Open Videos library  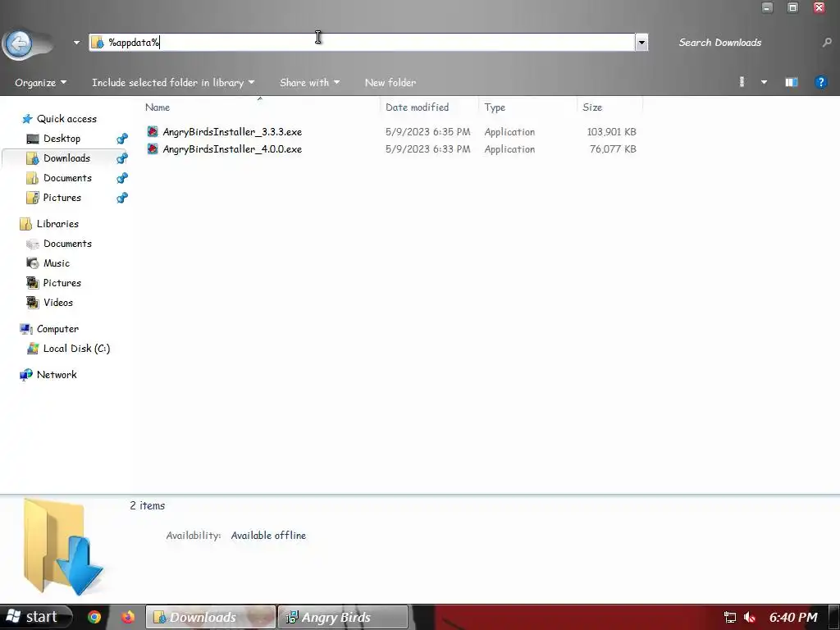click(x=58, y=303)
